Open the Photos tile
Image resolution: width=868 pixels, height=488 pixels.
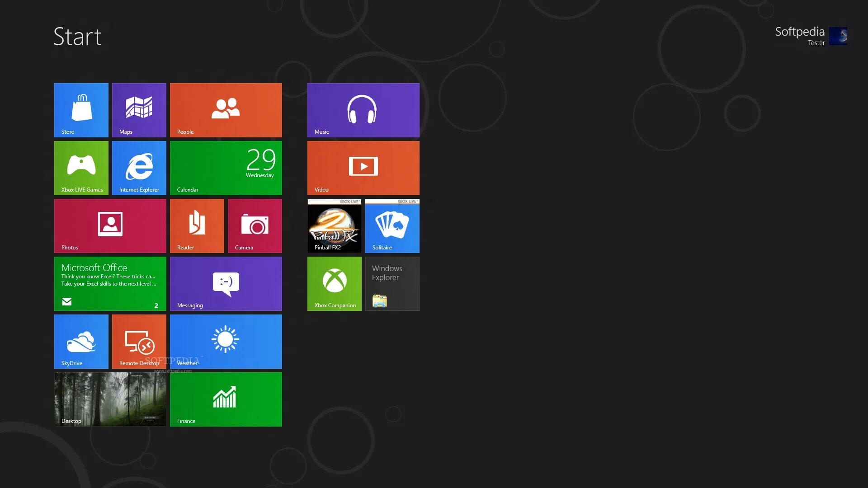click(110, 225)
